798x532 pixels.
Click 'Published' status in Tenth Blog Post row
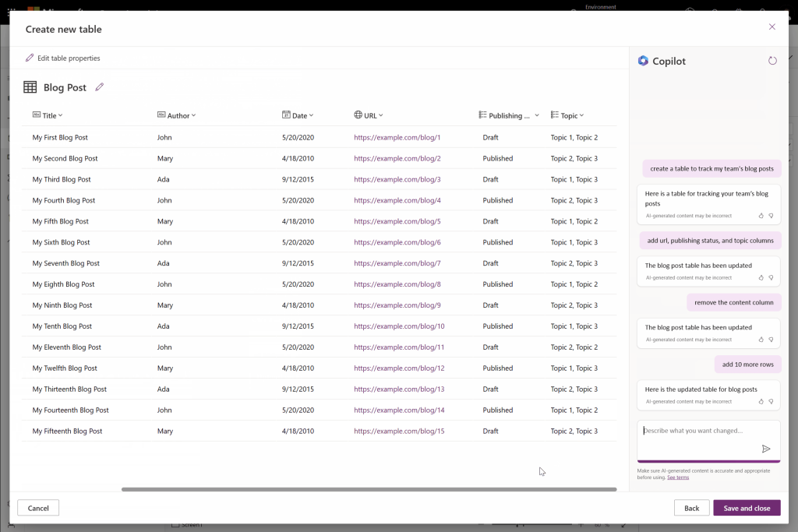498,326
